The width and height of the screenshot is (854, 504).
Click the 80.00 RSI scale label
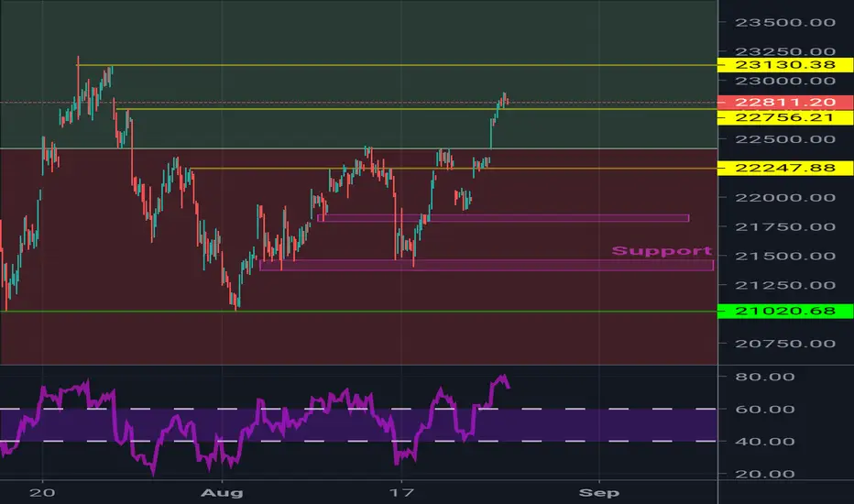765,377
